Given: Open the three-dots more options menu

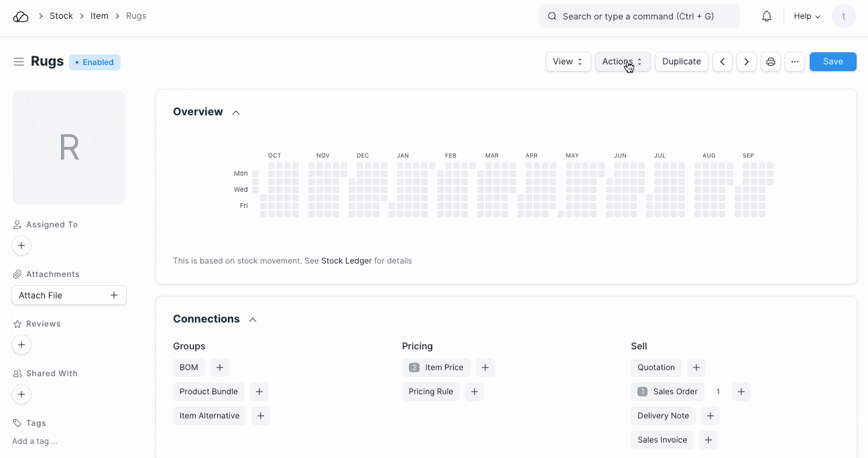Looking at the screenshot, I should pyautogui.click(x=794, y=62).
